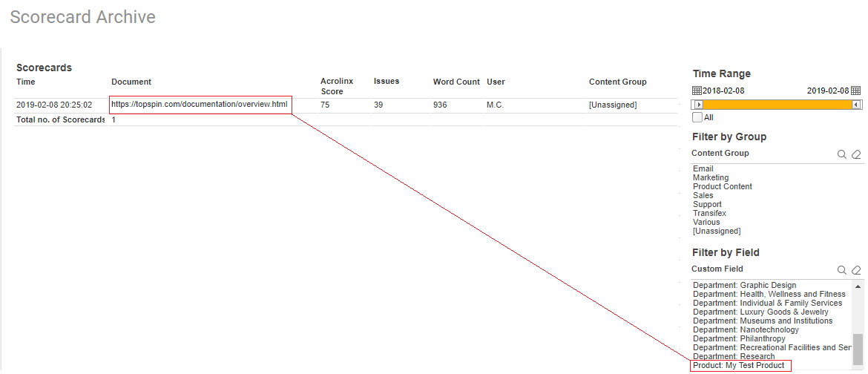Sort by Time column header

[25, 82]
